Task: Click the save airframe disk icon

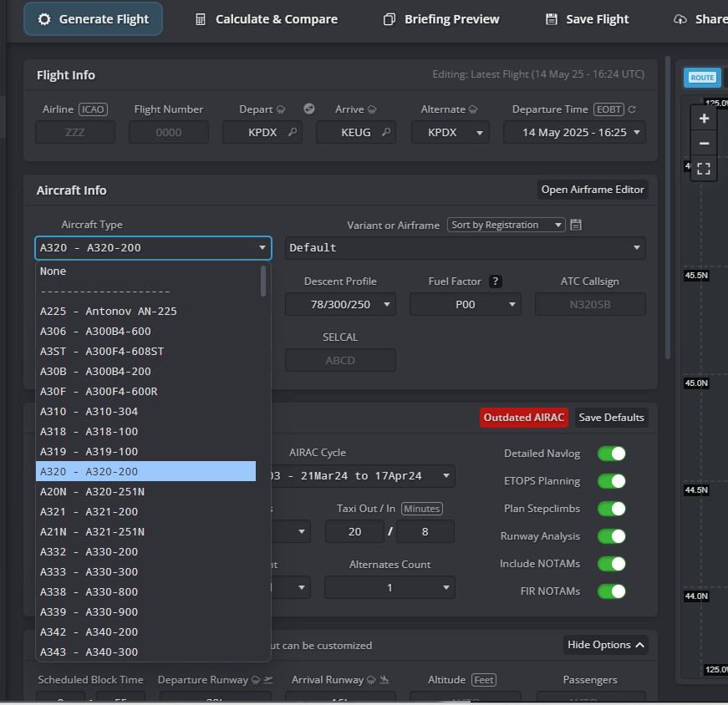Action: (x=576, y=225)
